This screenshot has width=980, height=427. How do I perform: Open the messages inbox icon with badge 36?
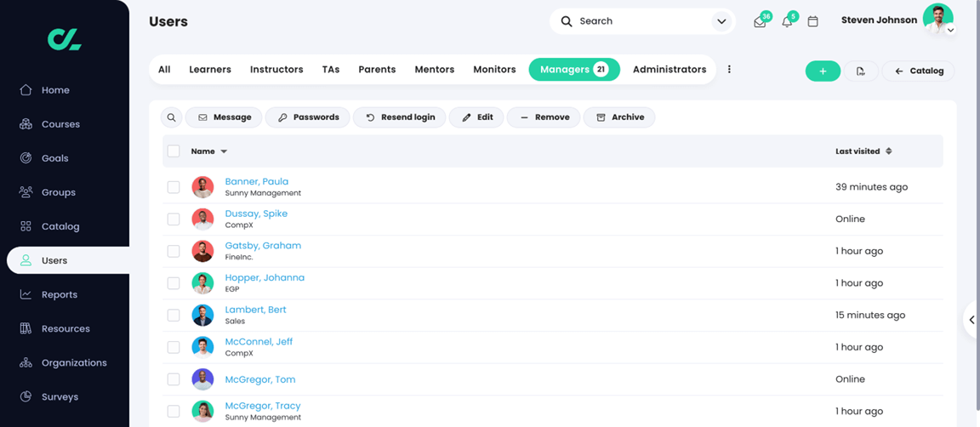(761, 22)
